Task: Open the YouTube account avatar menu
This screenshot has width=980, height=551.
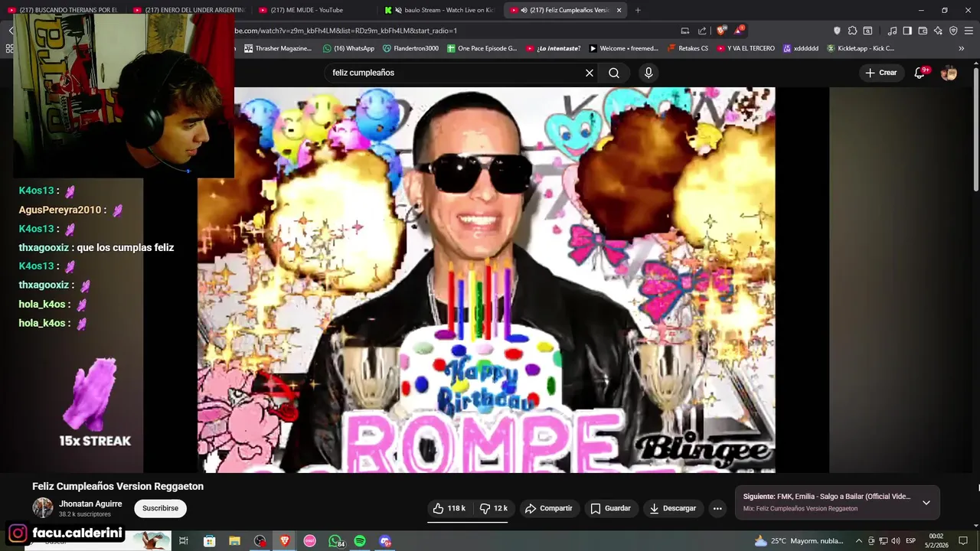Action: [949, 73]
